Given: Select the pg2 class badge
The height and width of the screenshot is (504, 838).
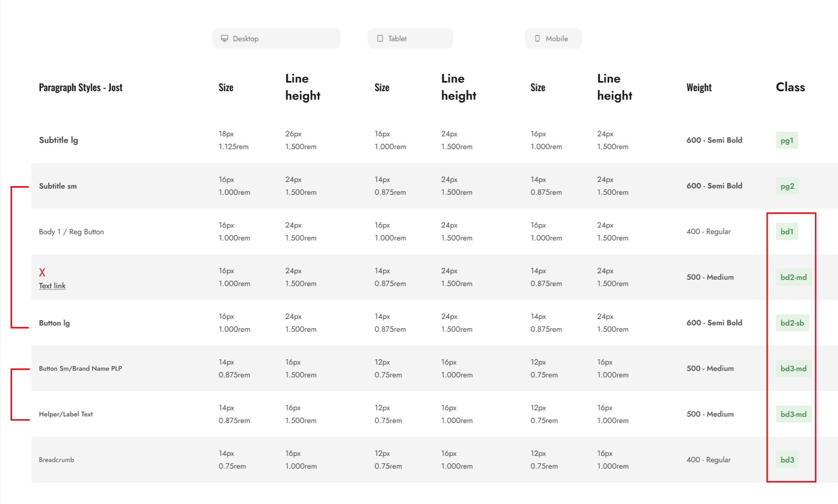Looking at the screenshot, I should [787, 186].
